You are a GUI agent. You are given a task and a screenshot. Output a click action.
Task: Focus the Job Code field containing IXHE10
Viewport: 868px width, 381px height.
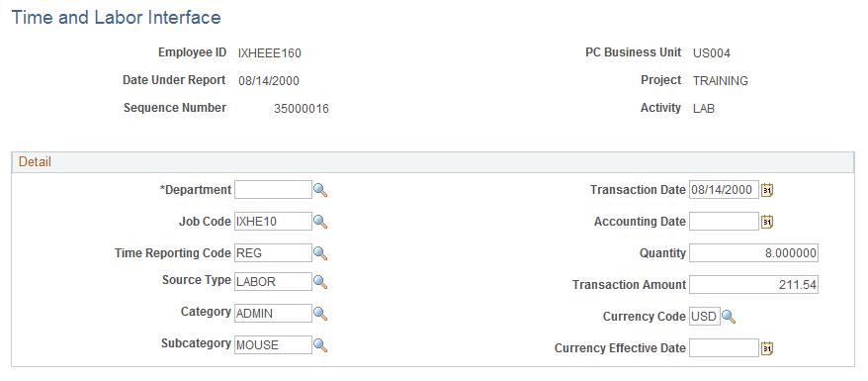tap(274, 222)
